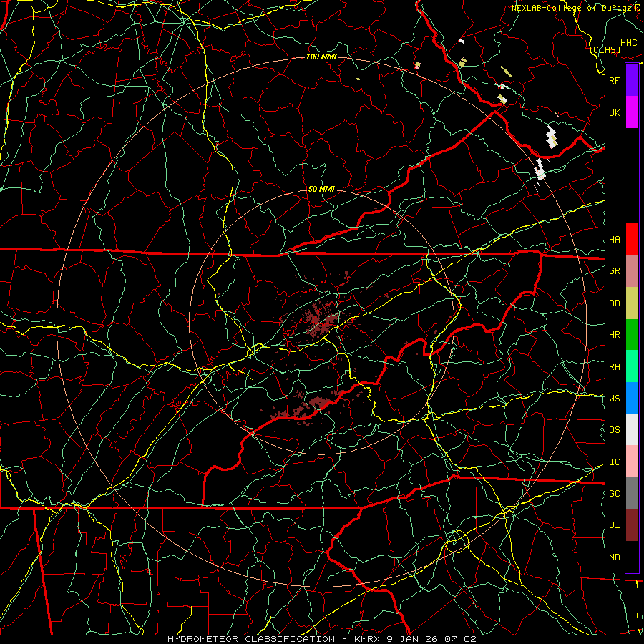Select the 'RA' legend label
The width and height of the screenshot is (644, 644).
click(x=614, y=367)
